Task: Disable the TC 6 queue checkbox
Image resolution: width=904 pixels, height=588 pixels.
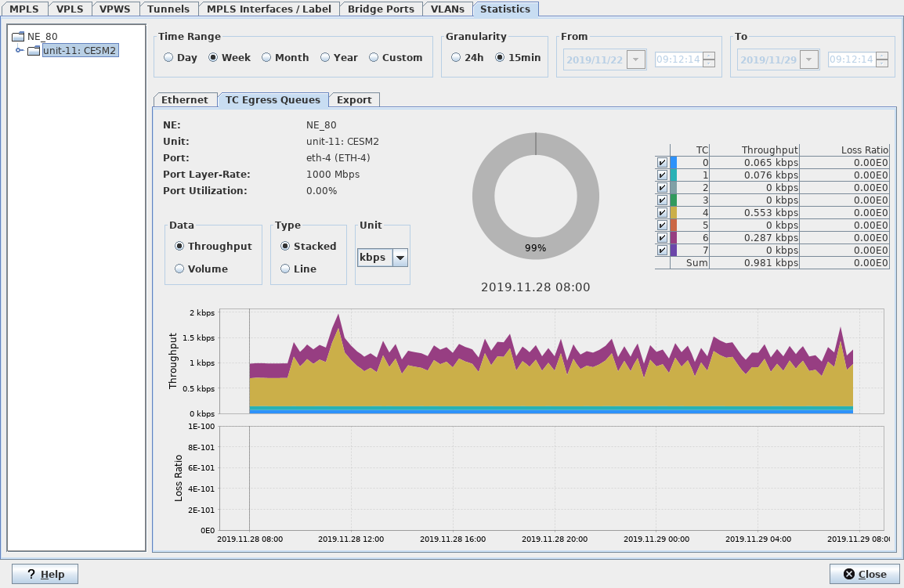Action: [662, 238]
